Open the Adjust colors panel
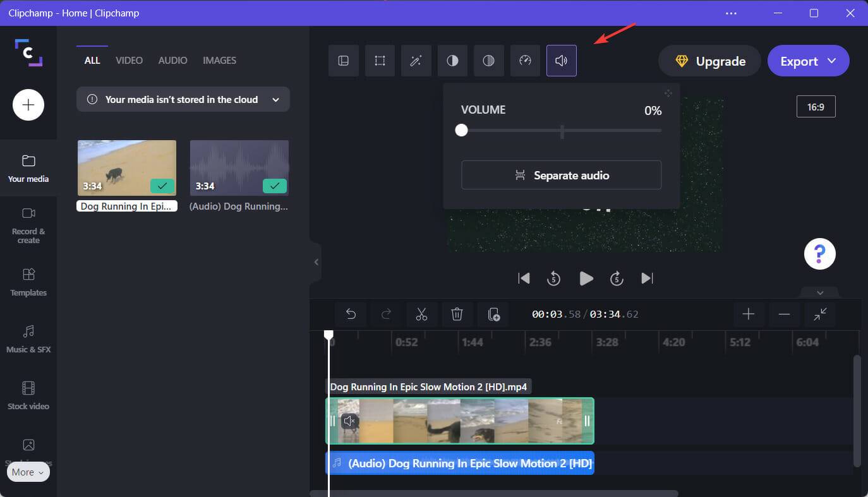The height and width of the screenshot is (497, 868). point(488,60)
